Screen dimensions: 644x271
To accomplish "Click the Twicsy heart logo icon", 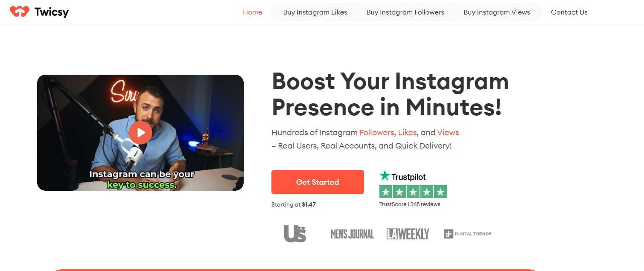I will 20,12.
